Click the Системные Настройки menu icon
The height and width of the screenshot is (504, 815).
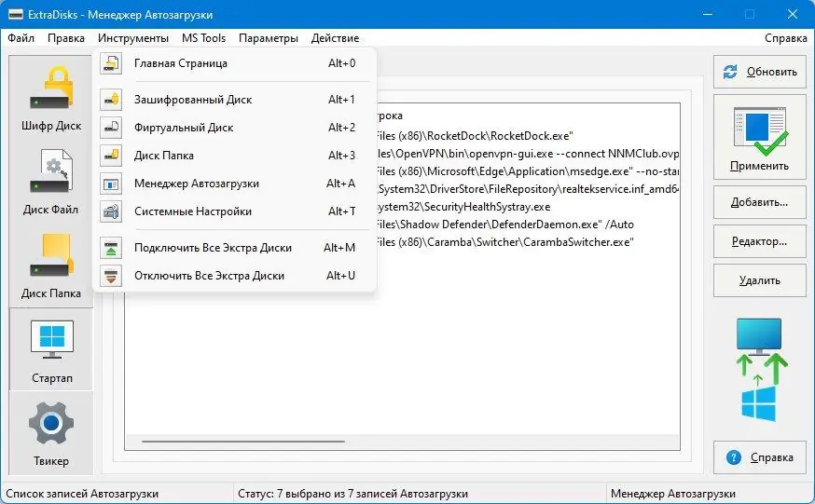[111, 211]
